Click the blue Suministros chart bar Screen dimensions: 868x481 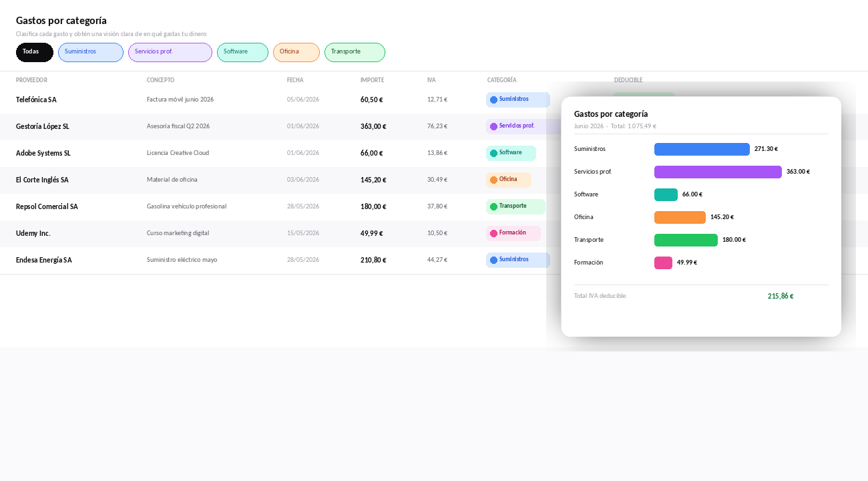coord(702,149)
